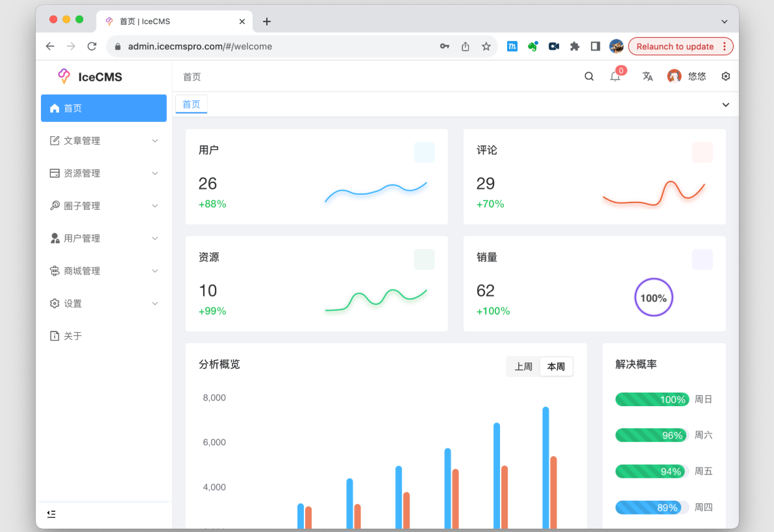
Task: Expand the 资源管理 menu chevron
Action: click(x=155, y=173)
